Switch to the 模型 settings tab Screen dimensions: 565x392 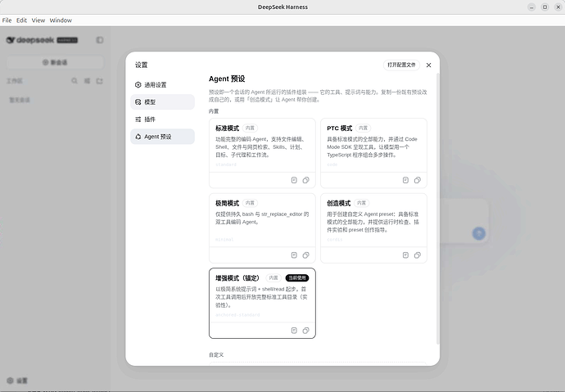coord(162,102)
